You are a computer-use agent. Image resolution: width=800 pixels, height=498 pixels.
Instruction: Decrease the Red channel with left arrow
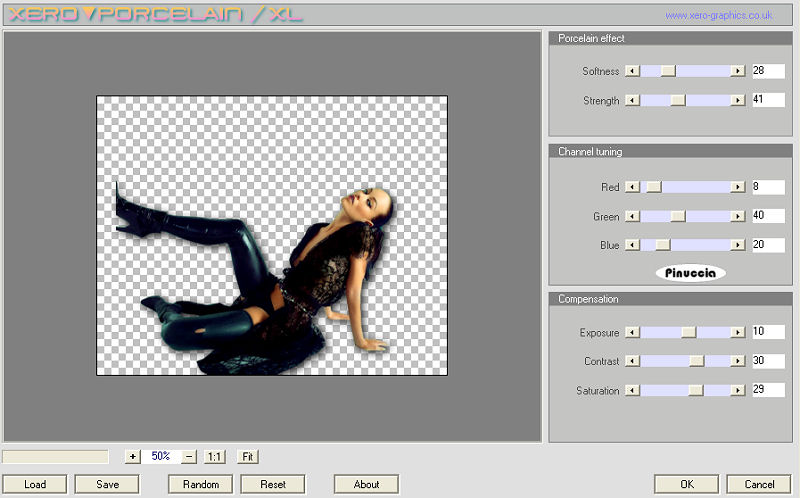click(632, 187)
